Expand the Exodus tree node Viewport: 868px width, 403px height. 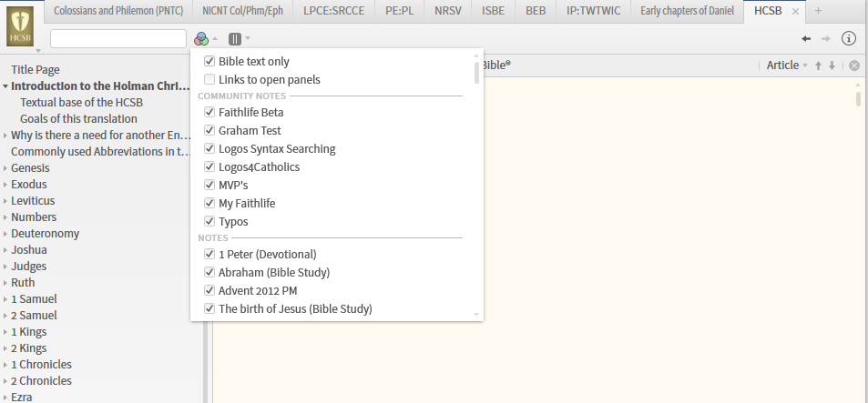[x=5, y=185]
